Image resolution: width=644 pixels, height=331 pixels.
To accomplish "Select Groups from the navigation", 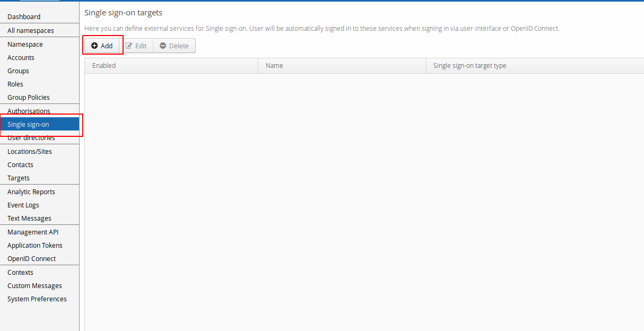I will pyautogui.click(x=18, y=71).
